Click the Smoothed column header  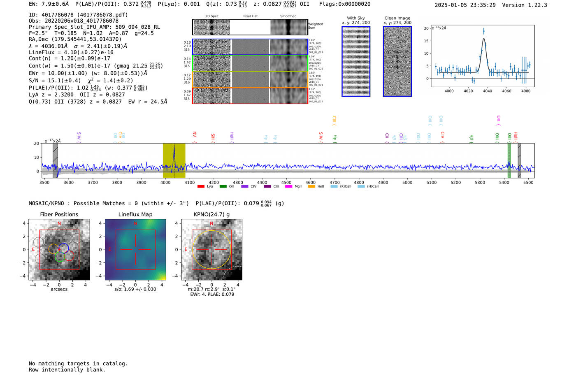point(288,16)
